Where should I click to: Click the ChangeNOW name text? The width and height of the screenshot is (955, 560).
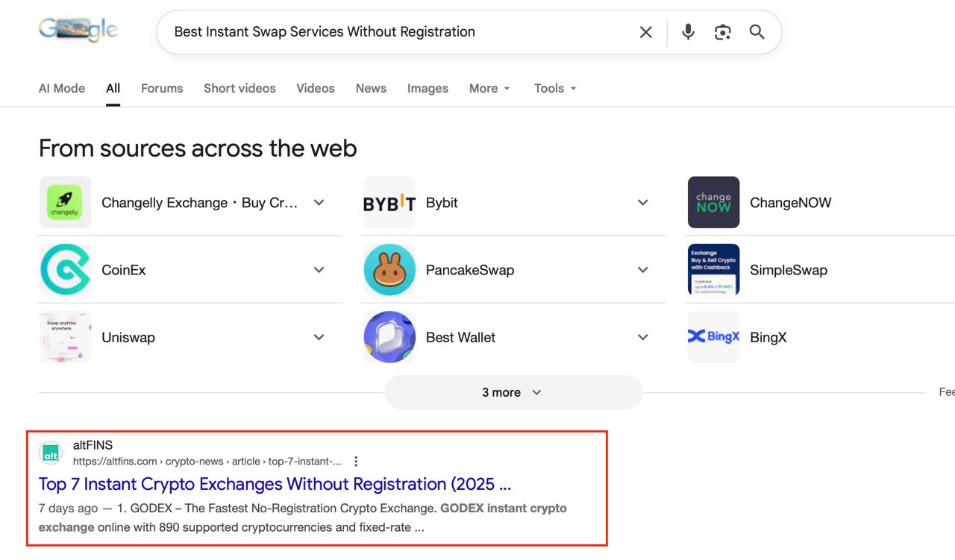tap(790, 203)
